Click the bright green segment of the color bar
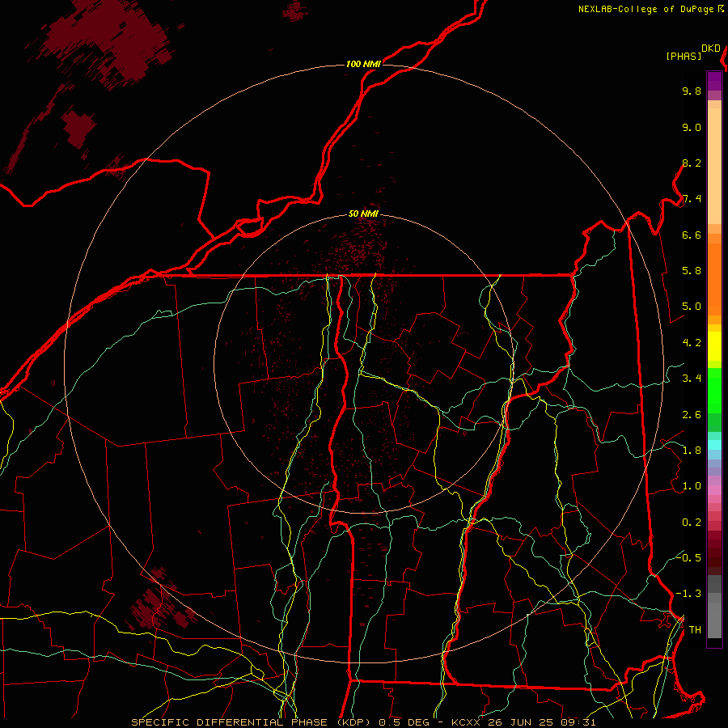 [x=714, y=391]
